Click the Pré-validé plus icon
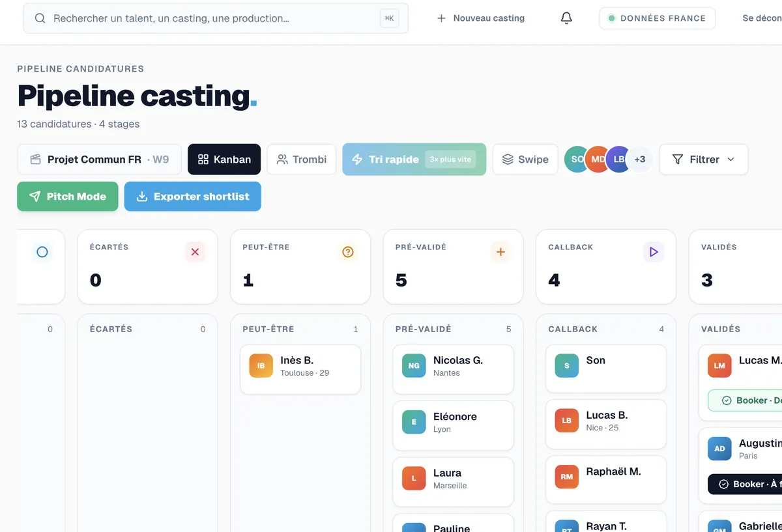This screenshot has width=782, height=532. tap(500, 252)
